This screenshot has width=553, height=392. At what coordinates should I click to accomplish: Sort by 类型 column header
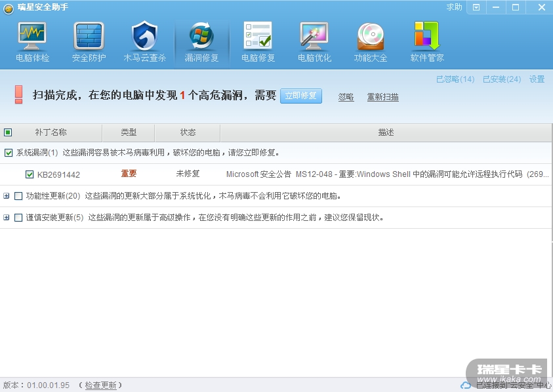click(129, 132)
